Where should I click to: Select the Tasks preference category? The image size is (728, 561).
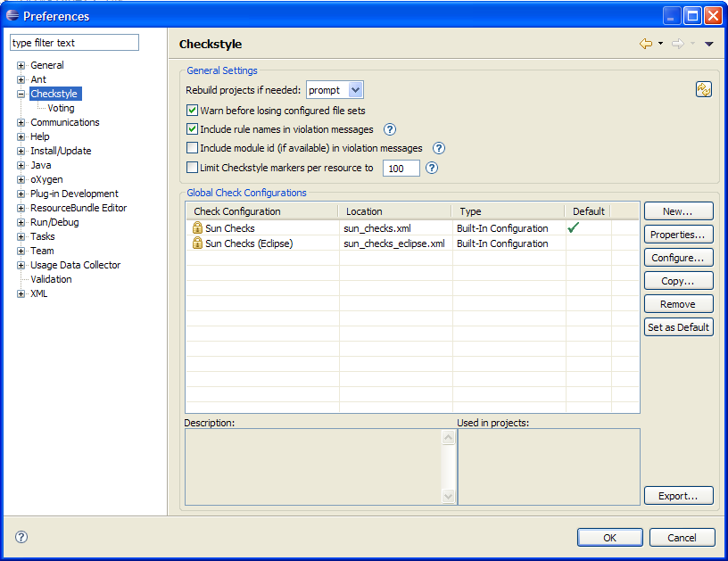[x=43, y=236]
